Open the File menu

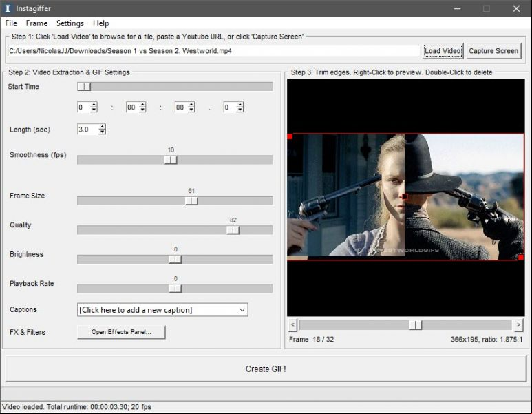click(x=11, y=23)
